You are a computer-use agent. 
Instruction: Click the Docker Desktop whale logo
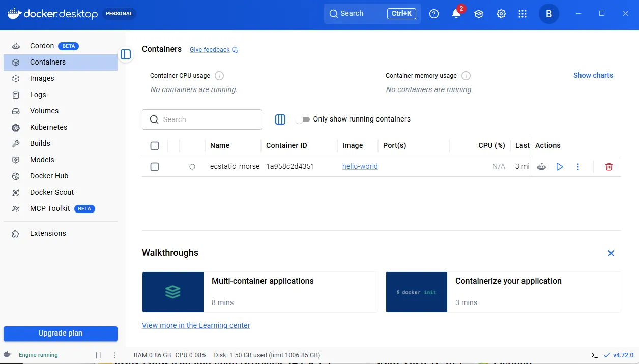15,13
